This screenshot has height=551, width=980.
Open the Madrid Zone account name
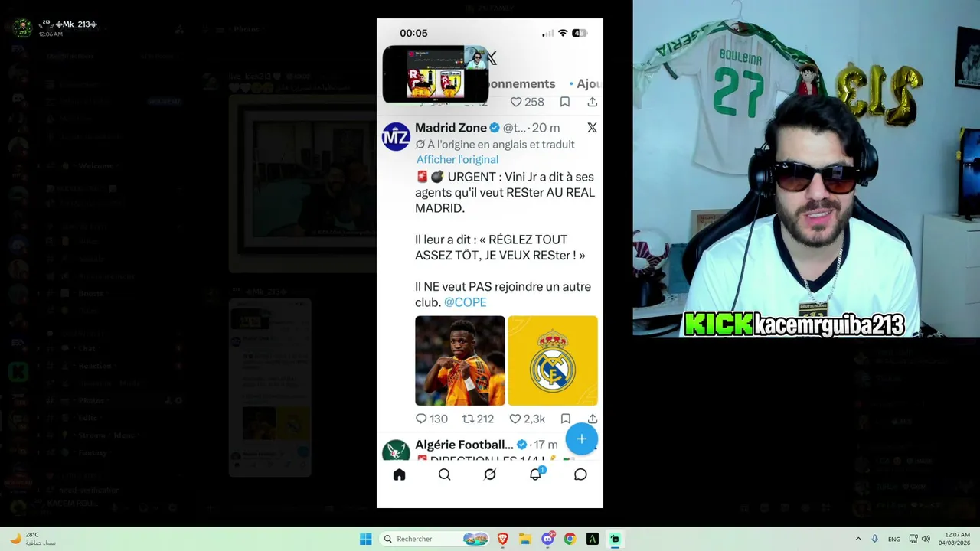(451, 128)
